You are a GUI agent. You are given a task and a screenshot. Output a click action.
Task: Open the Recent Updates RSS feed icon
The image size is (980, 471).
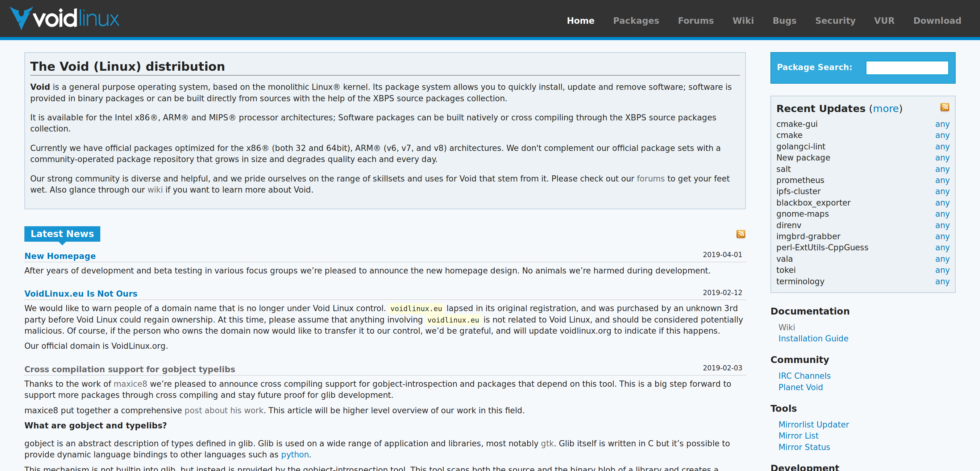coord(944,107)
